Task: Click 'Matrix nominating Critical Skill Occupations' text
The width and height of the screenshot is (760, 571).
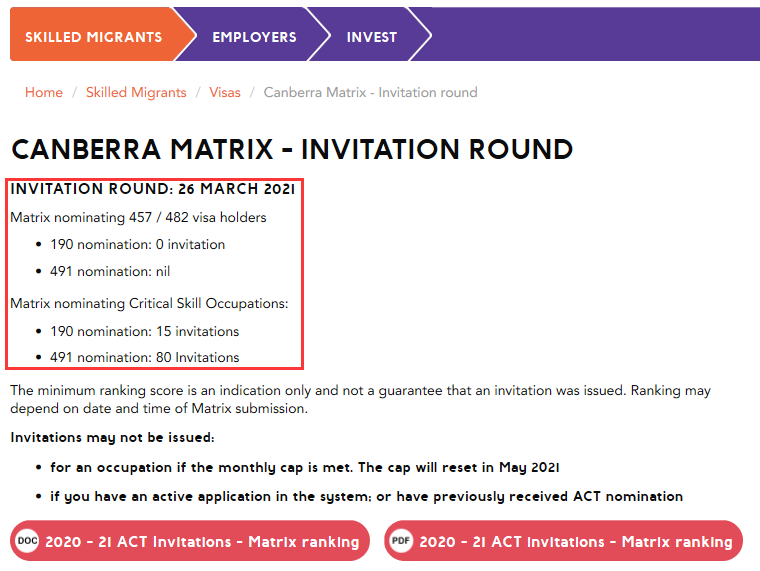Action: [149, 303]
